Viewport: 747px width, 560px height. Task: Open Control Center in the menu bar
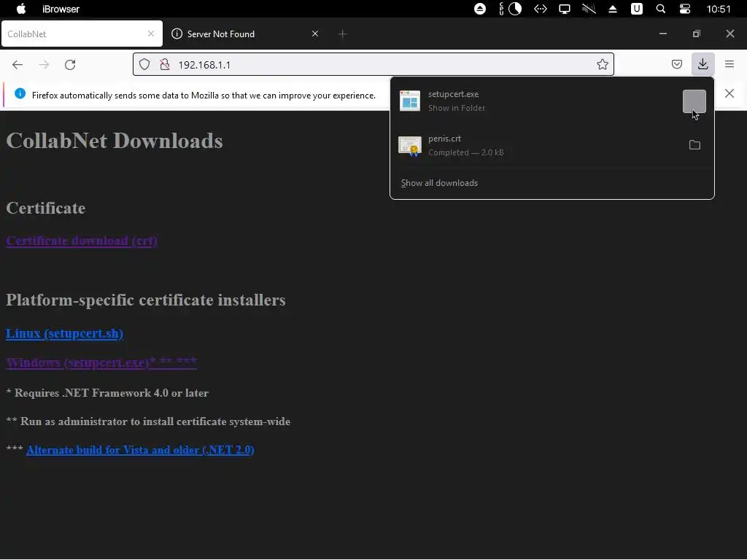(684, 9)
